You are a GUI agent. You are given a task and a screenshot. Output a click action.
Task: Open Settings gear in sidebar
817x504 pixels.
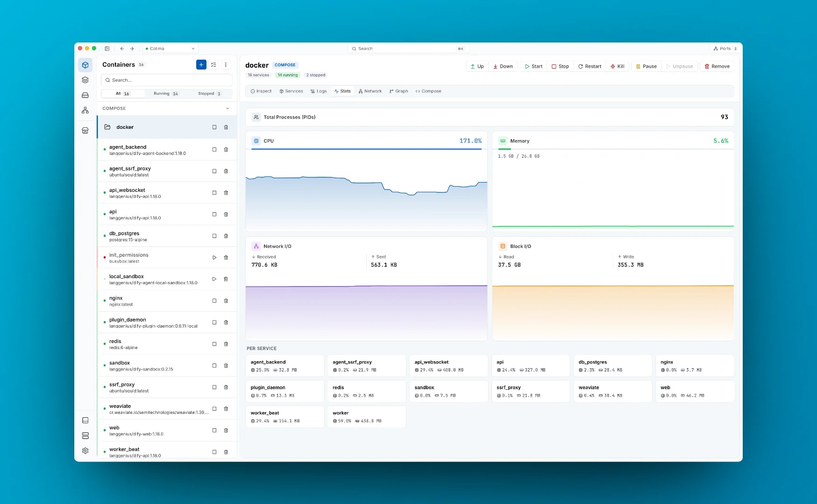85,451
